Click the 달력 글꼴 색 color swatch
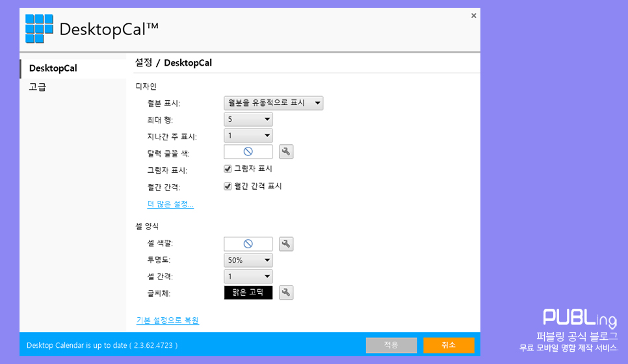This screenshot has width=628, height=364. click(x=248, y=151)
